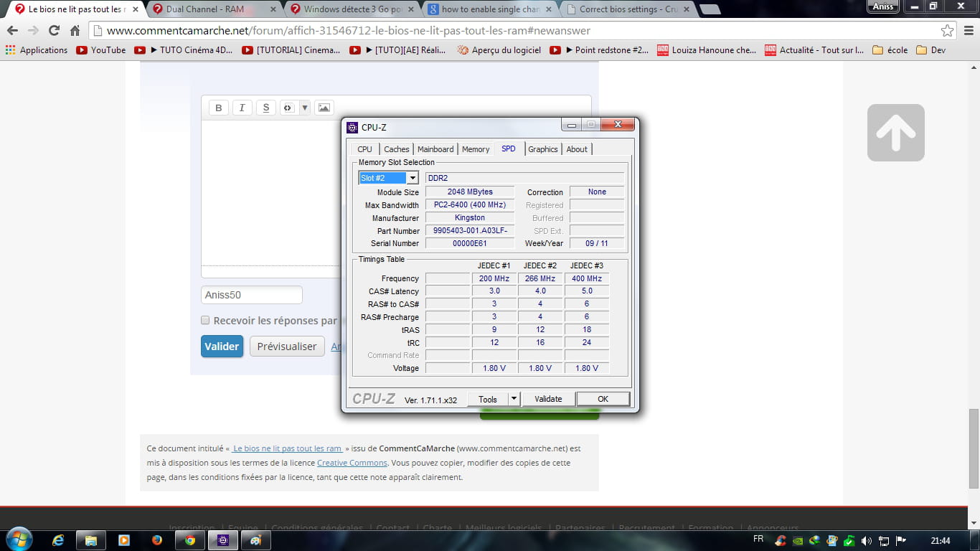This screenshot has width=980, height=551.
Task: Click the 21:44 taskbar clock
Action: click(940, 540)
